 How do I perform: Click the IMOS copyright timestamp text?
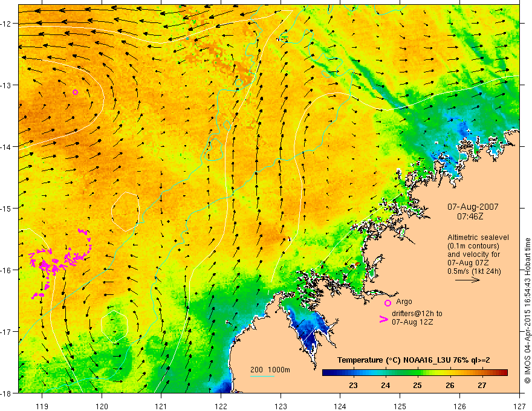tap(528, 311)
